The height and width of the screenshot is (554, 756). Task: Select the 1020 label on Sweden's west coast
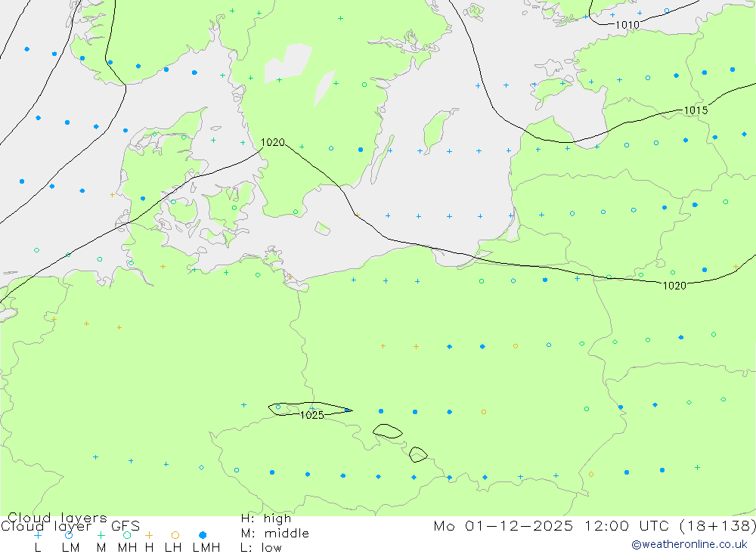[272, 142]
